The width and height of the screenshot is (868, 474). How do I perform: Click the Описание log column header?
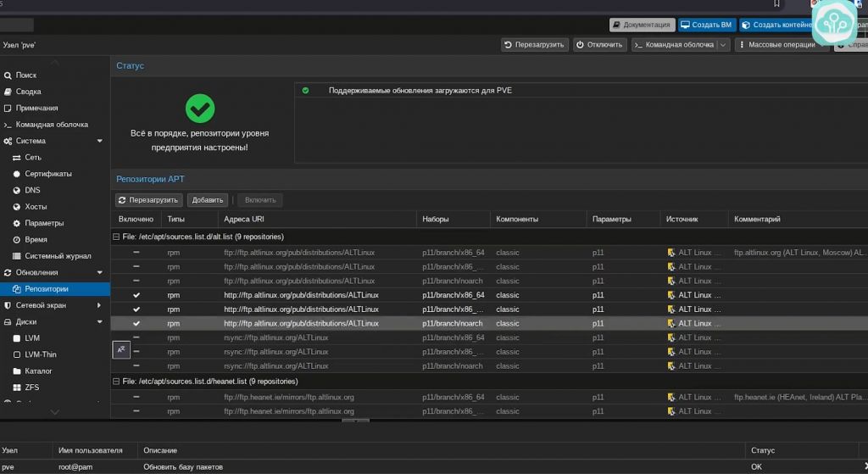click(441, 451)
